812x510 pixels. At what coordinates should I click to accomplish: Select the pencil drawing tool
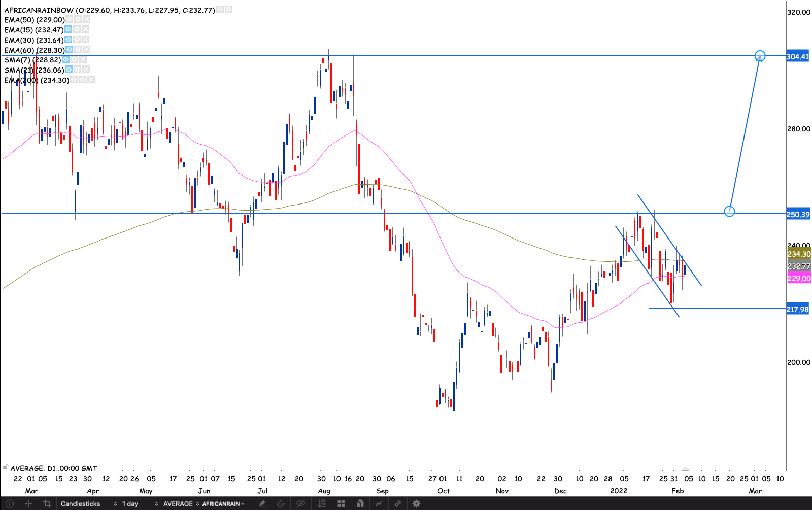click(262, 503)
